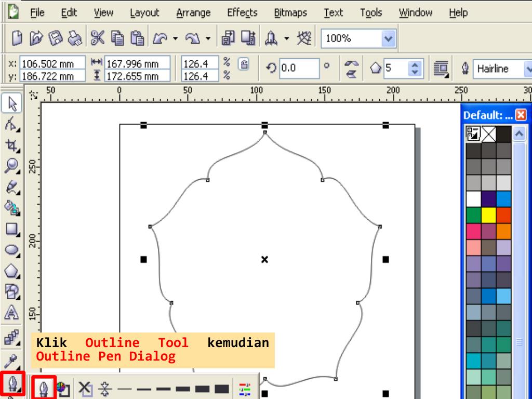The image size is (532, 399).
Task: Click the Cut scissors icon
Action: pos(98,38)
